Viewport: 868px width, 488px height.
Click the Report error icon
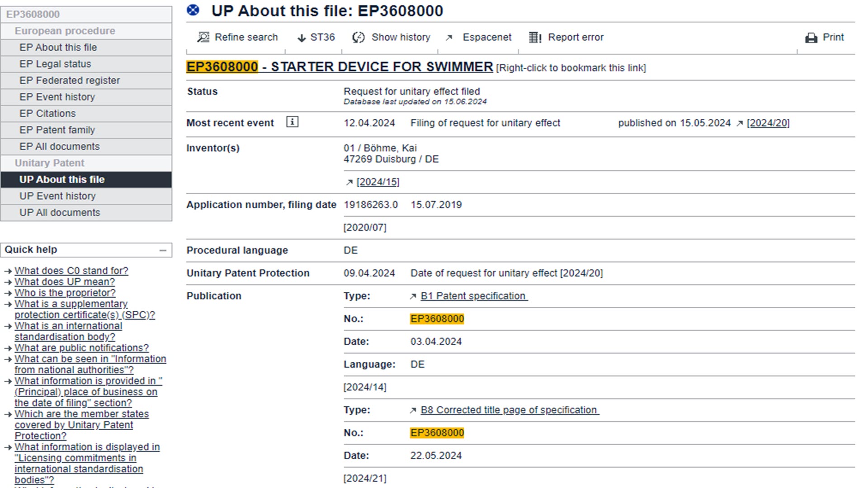tap(535, 38)
